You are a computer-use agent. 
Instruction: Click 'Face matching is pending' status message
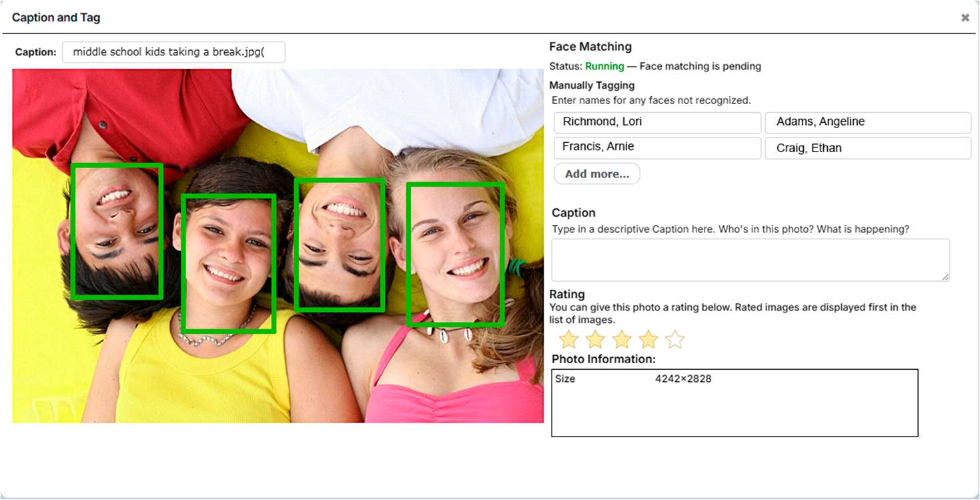[700, 66]
